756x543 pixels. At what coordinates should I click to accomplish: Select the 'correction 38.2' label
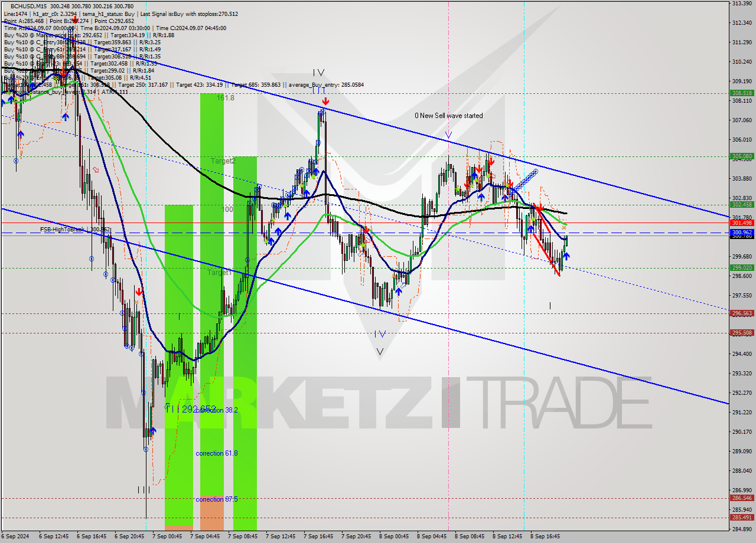point(217,410)
